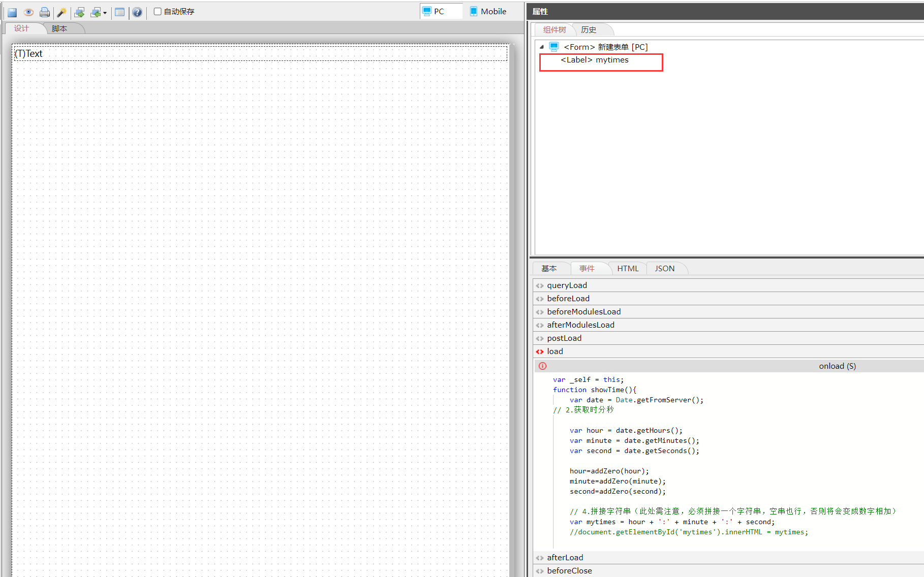Click the red info icon beside onload
924x577 pixels.
click(x=543, y=366)
